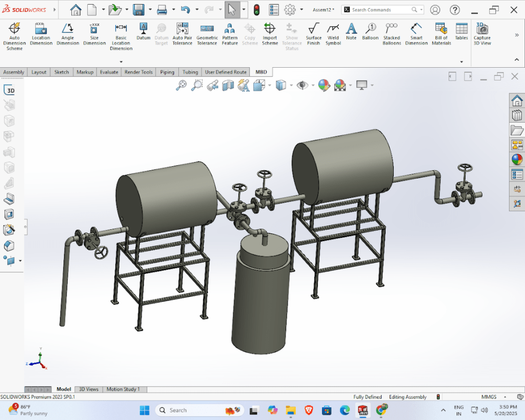Click the 3D Views bottom tab
The image size is (525, 420).
click(x=88, y=389)
